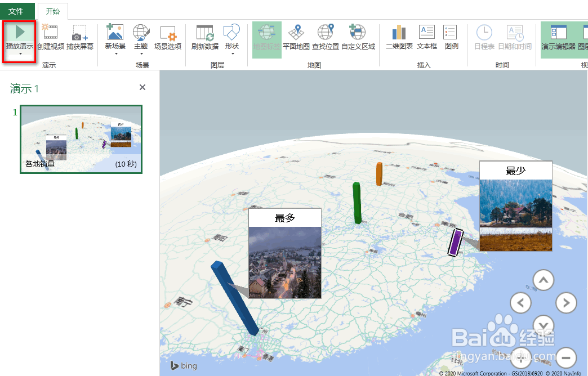Click the 最多 annotation card

(x=284, y=253)
